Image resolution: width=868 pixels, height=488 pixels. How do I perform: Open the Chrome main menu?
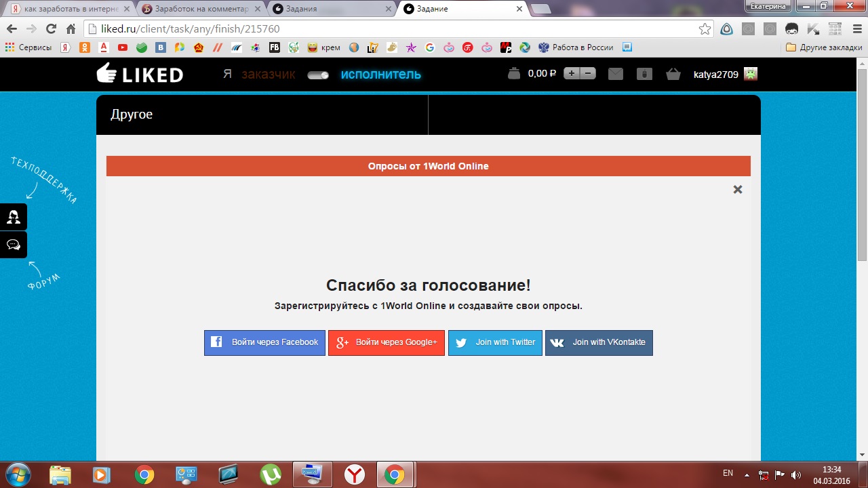pos(856,29)
